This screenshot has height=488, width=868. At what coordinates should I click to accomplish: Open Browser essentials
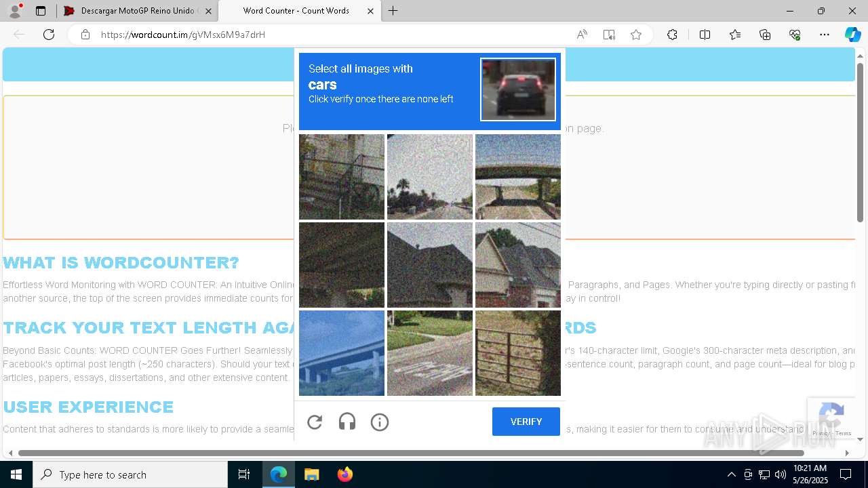[795, 35]
